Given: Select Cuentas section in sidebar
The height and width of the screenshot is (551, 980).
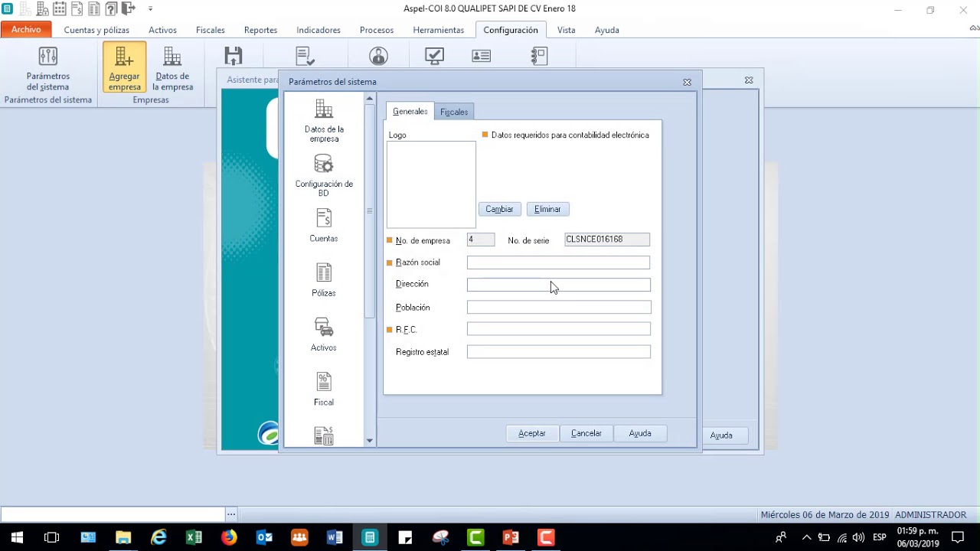Looking at the screenshot, I should [324, 226].
